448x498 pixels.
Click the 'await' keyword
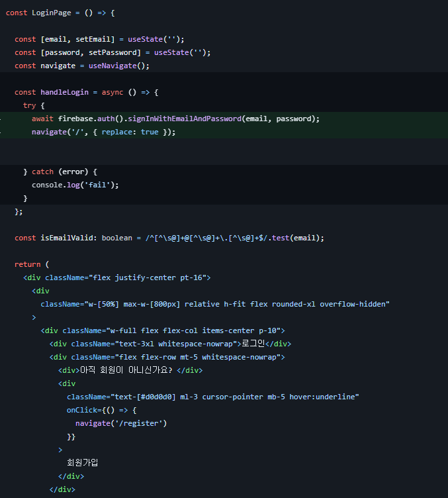coord(42,119)
